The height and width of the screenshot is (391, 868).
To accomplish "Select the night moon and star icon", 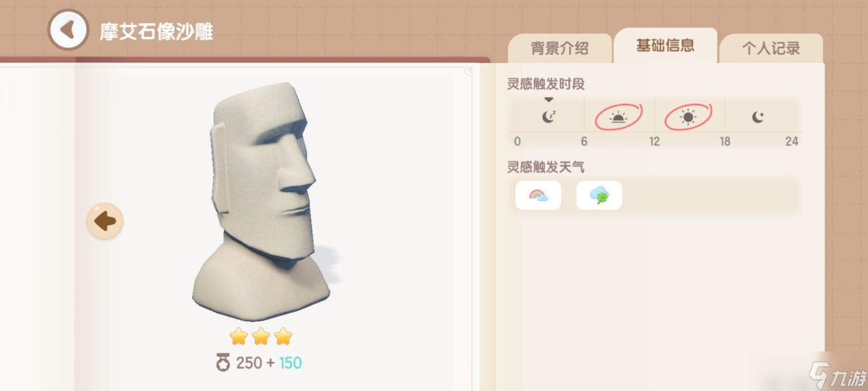I will coord(758,117).
